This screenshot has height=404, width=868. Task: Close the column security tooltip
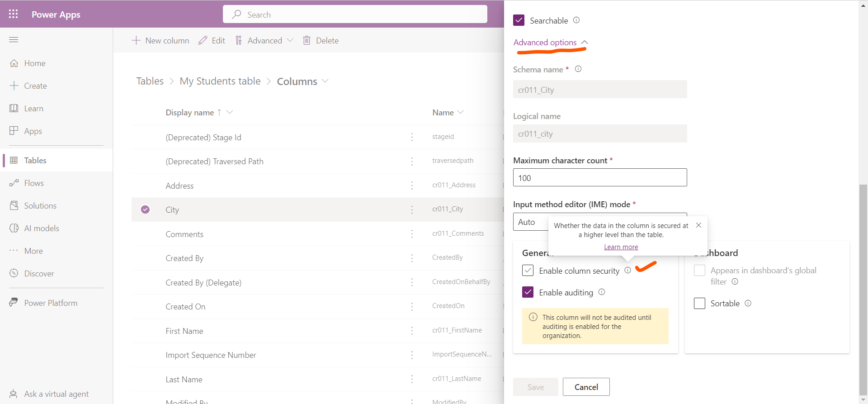pos(698,225)
